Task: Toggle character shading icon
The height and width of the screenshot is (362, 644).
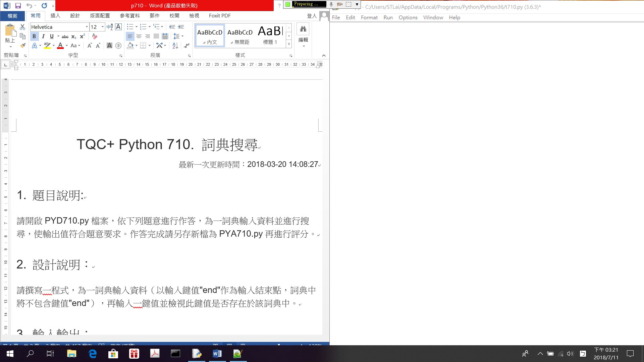Action: pyautogui.click(x=109, y=46)
